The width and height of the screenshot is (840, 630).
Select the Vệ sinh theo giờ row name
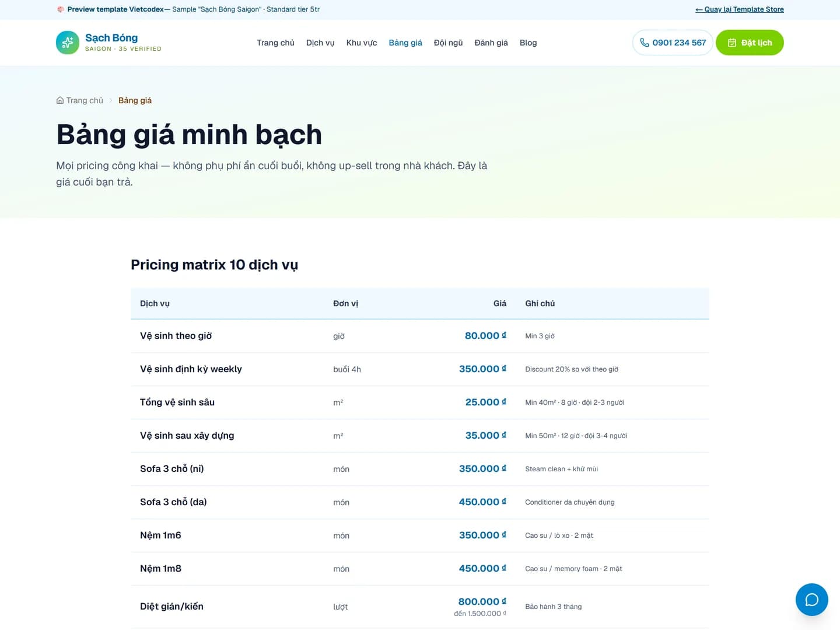[x=176, y=336]
